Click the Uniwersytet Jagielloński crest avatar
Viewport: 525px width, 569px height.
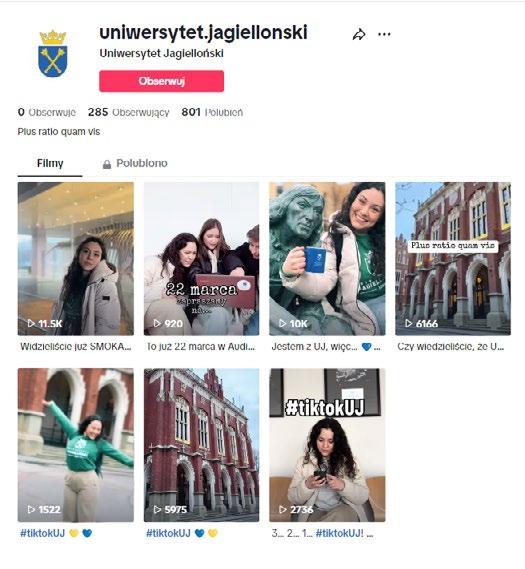[x=53, y=54]
